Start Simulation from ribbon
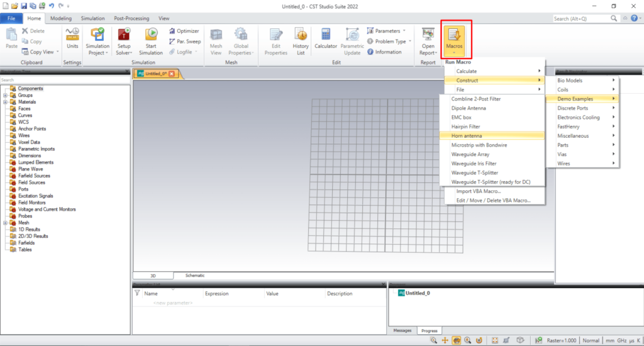This screenshot has height=346, width=644. tap(151, 41)
